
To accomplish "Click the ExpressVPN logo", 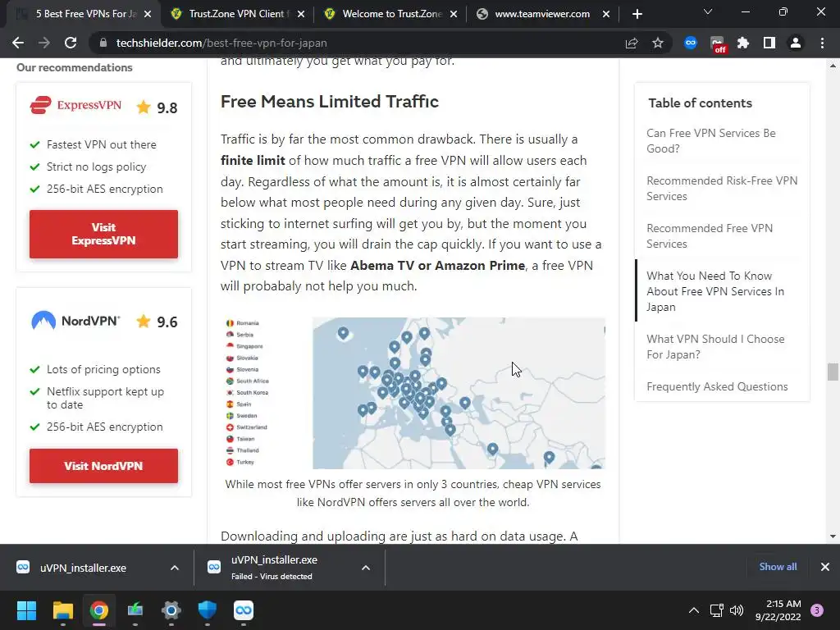I will 75,105.
